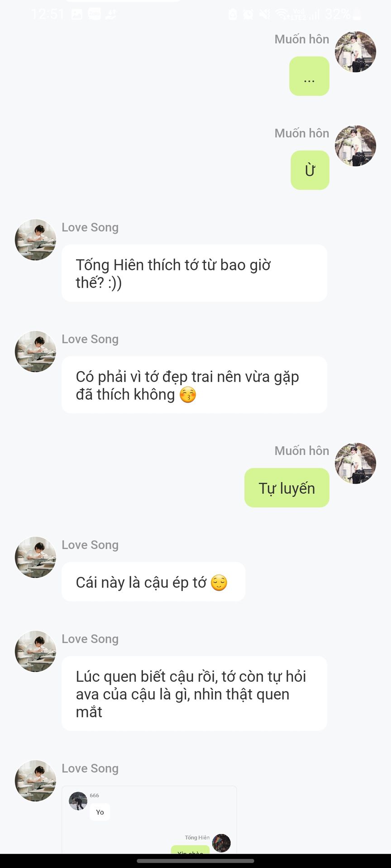Select the "..." green message bubble
Viewport: 391px width, 868px height.
click(309, 76)
